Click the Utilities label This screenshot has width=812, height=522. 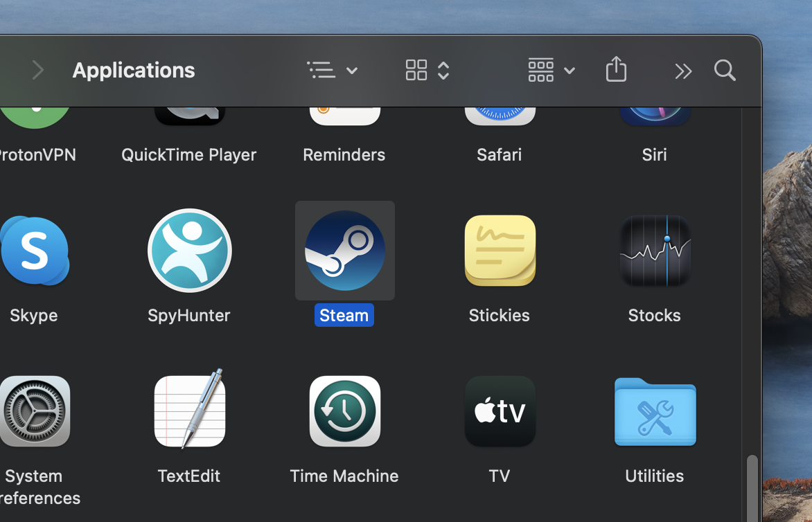tap(655, 476)
